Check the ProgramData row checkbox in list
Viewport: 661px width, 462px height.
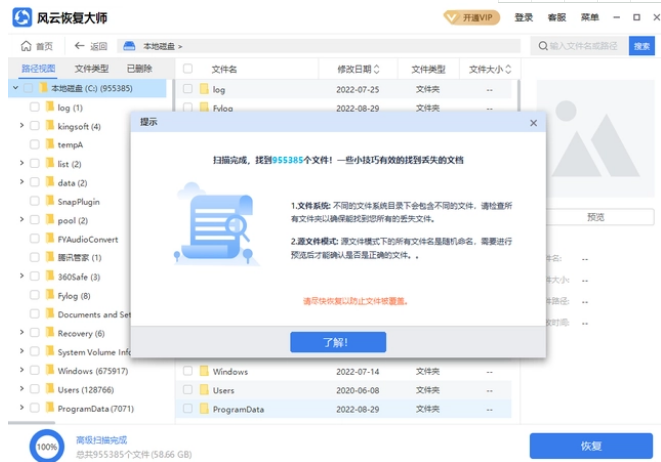(x=188, y=408)
